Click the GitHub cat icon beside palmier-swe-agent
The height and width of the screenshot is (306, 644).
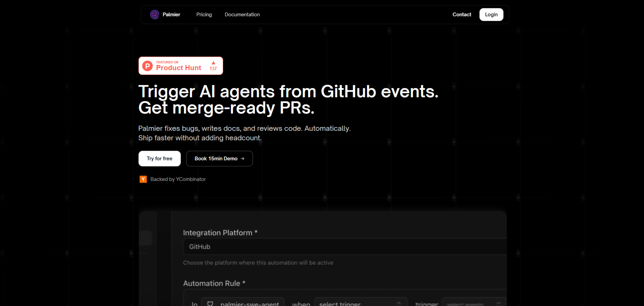(x=210, y=303)
